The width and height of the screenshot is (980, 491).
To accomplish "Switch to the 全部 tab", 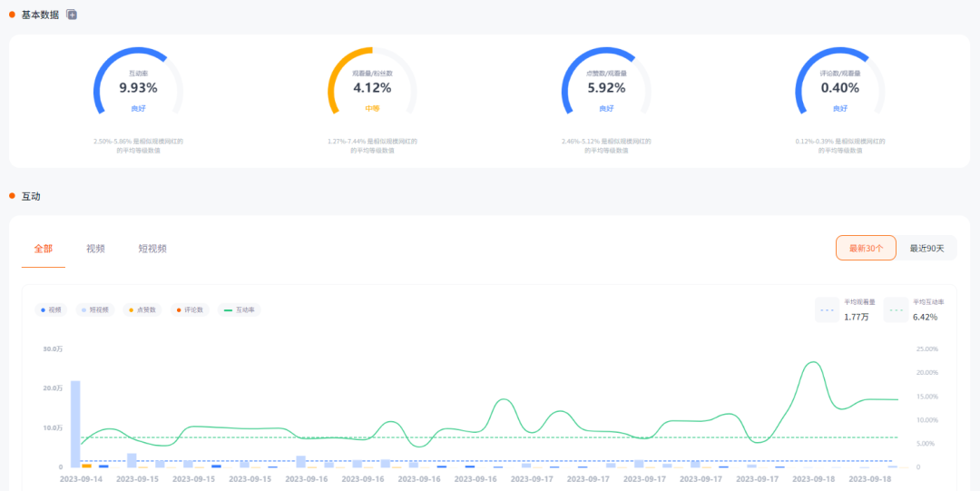I will click(x=44, y=249).
